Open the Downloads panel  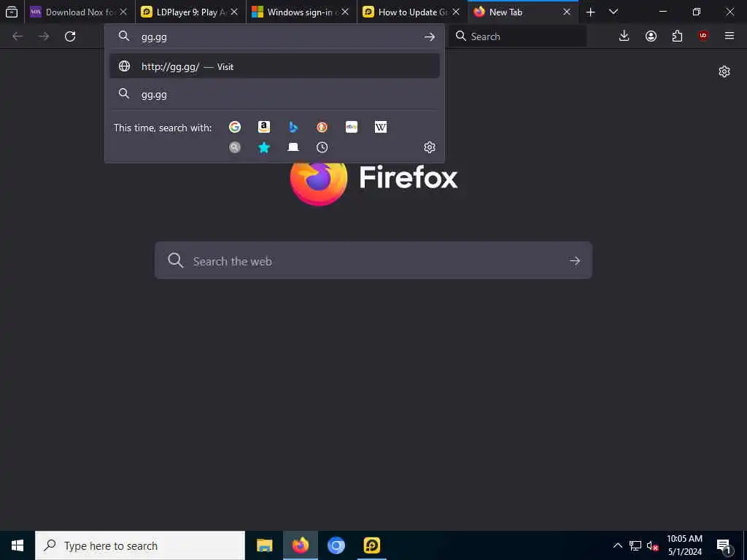624,36
